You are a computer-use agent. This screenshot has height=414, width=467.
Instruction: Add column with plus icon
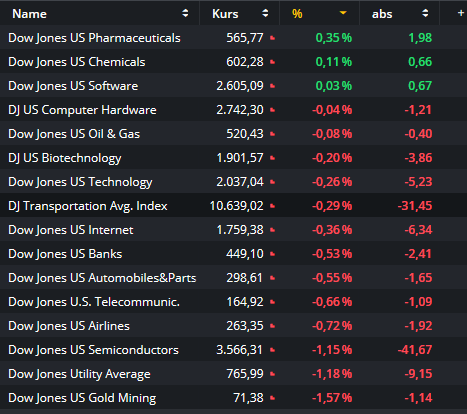pos(461,13)
